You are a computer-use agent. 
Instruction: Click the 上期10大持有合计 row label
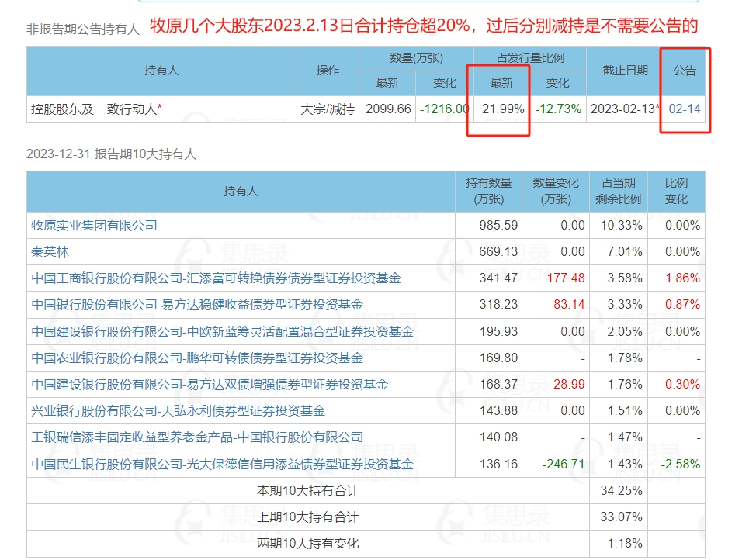click(307, 517)
